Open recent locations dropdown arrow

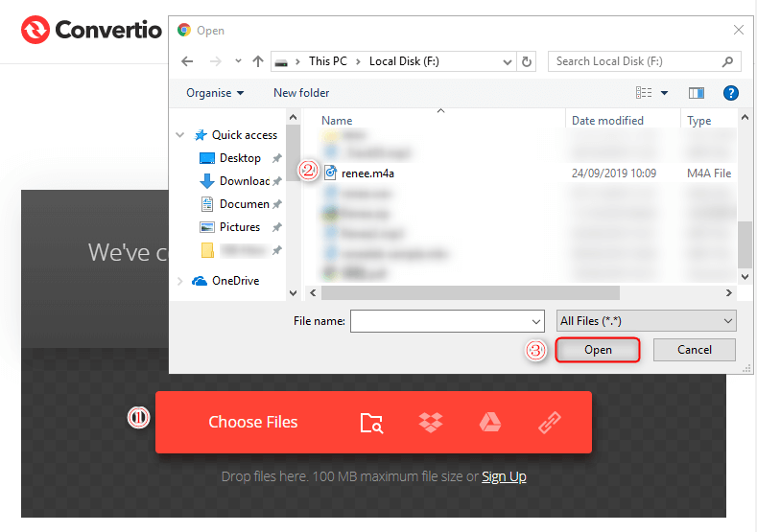coord(238,61)
